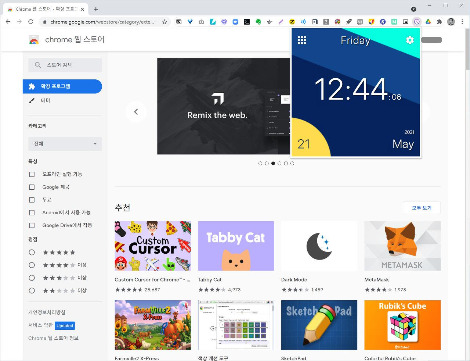470x361 pixels.
Task: Click the Google Drive extension icon
Action: pos(428,22)
